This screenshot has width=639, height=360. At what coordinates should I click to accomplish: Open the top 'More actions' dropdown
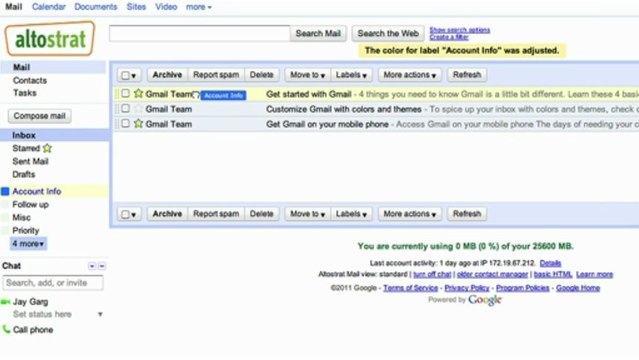coord(410,75)
